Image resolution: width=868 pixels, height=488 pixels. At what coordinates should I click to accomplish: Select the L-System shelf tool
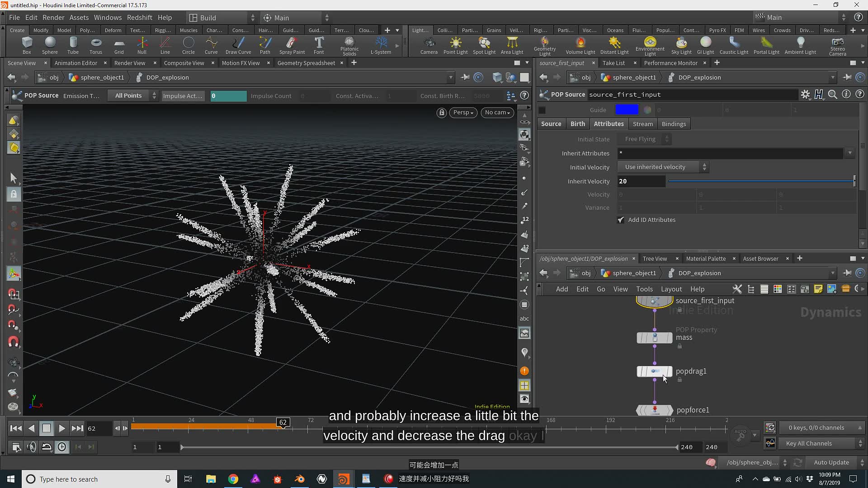pyautogui.click(x=381, y=46)
